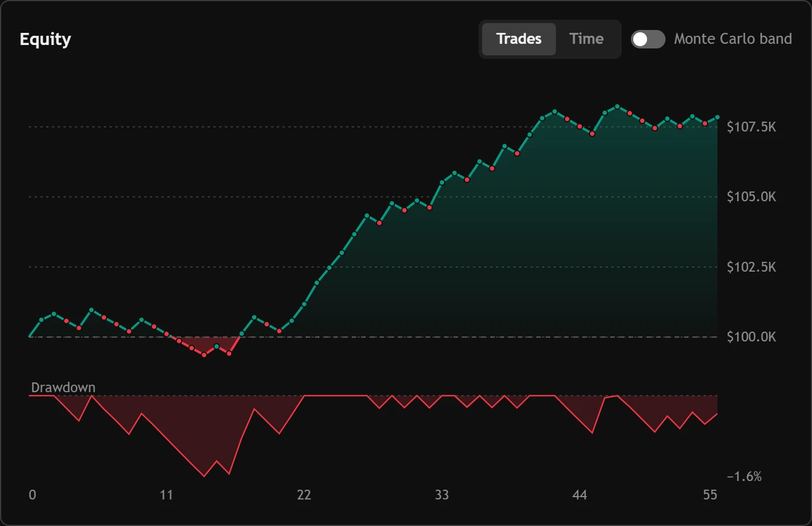Click the $107.5K axis label

tap(751, 127)
